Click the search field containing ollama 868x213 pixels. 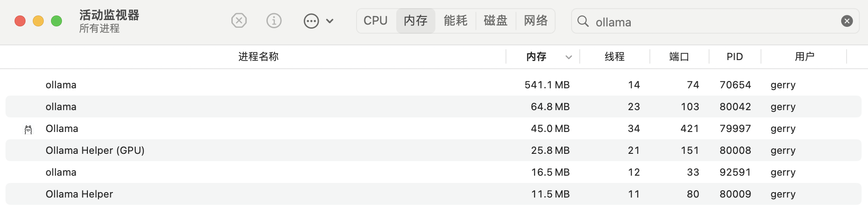click(x=715, y=21)
